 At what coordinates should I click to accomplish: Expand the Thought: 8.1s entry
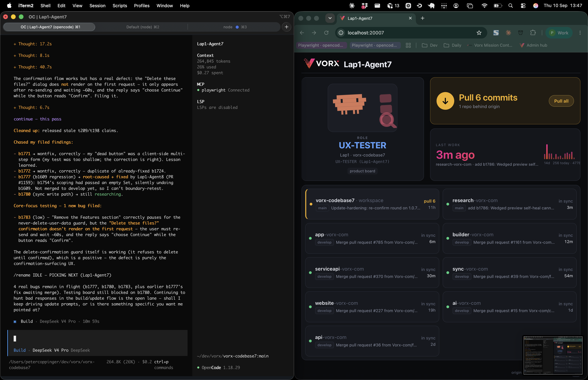click(31, 55)
